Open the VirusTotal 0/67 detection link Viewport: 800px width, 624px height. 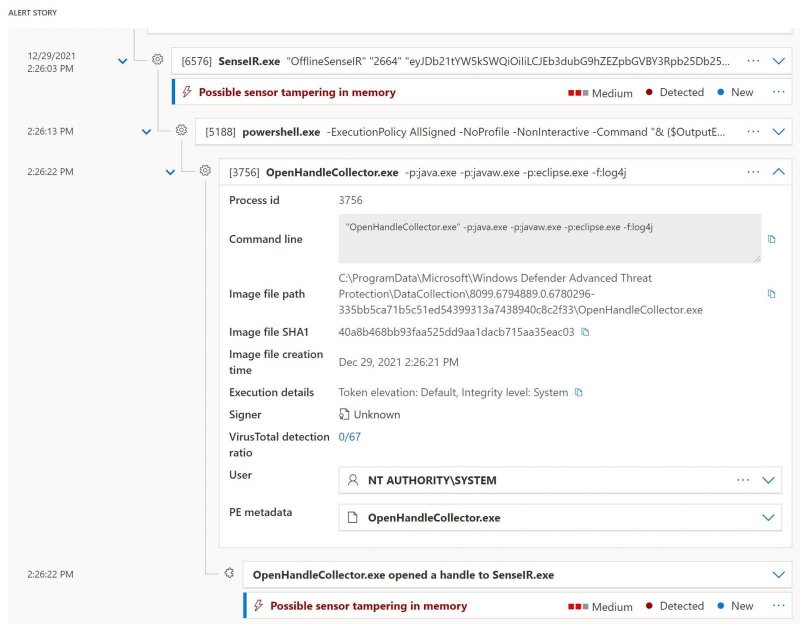(349, 437)
